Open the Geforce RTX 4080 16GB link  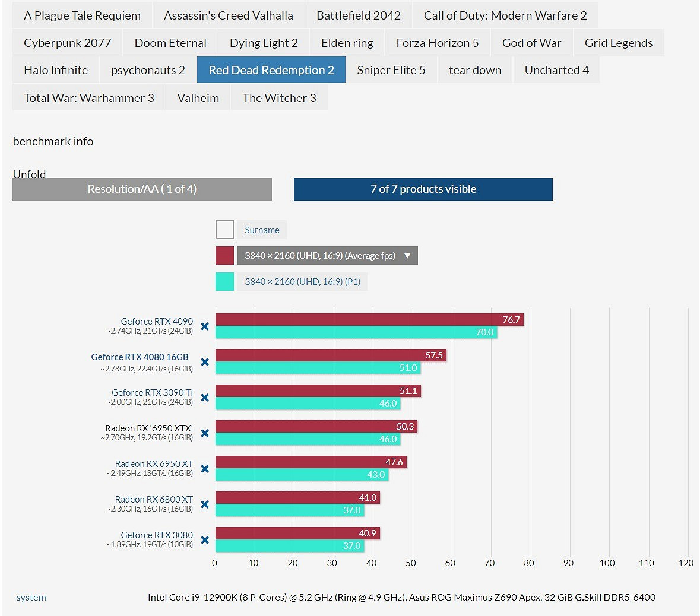click(x=140, y=357)
